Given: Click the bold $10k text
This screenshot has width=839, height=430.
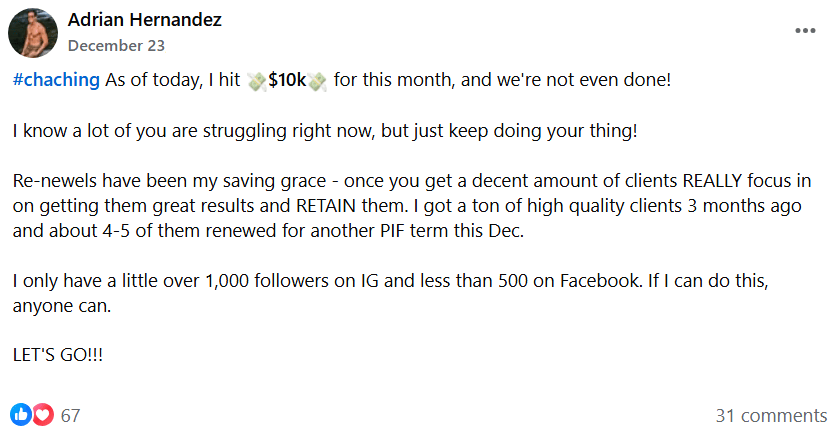Looking at the screenshot, I should tap(287, 80).
